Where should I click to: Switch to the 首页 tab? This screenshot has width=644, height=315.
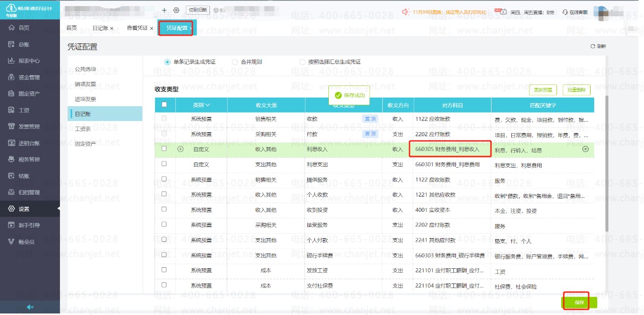(72, 28)
